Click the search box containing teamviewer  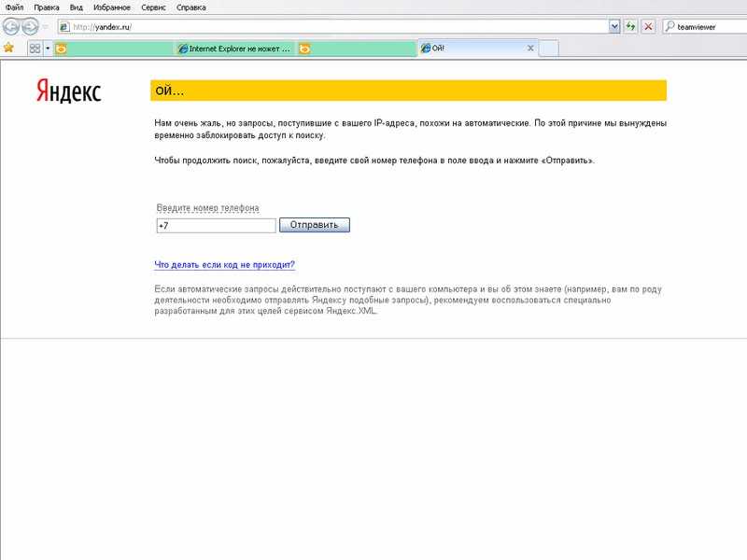pos(706,27)
